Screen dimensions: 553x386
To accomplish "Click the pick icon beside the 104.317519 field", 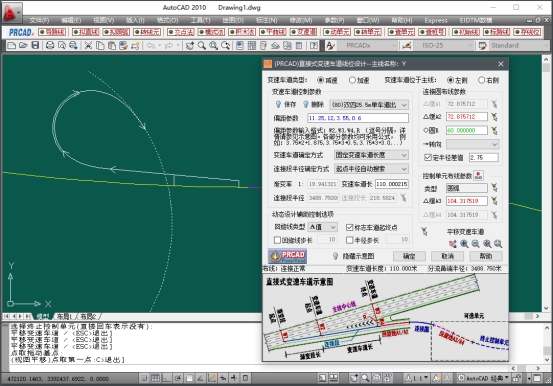I will pos(494,201).
